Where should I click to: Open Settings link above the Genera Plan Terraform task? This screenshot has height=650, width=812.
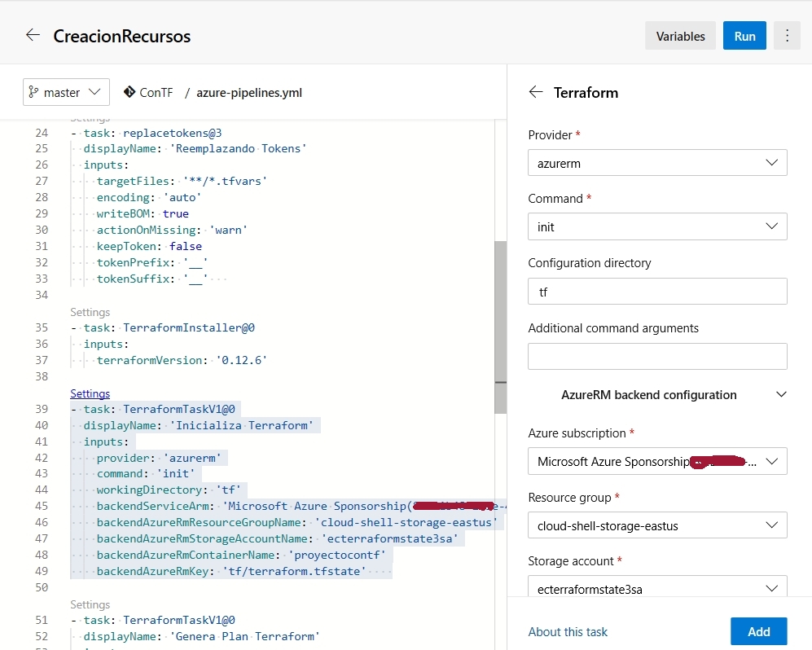(x=90, y=604)
